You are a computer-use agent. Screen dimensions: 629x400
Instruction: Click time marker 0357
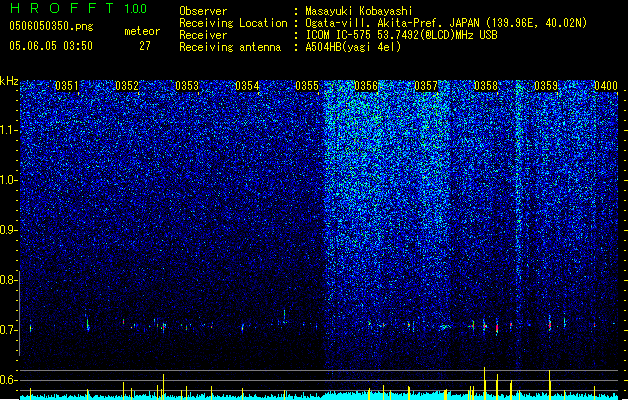tap(426, 86)
